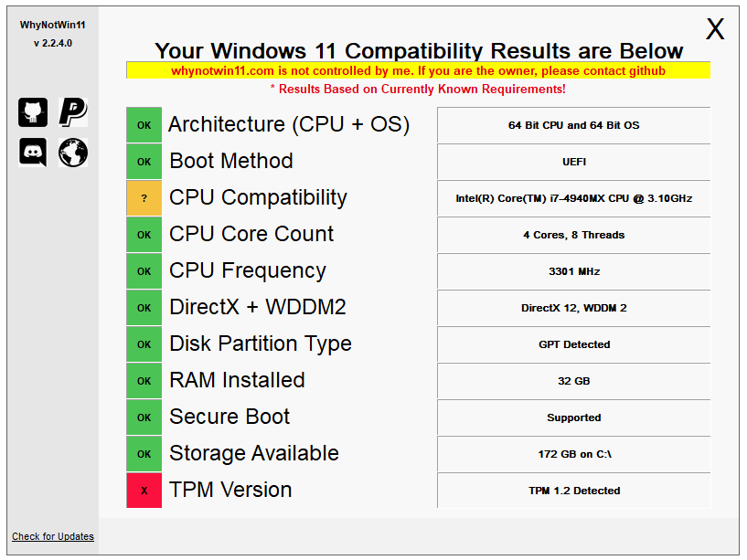Click the globe website icon
Viewport: 747px width, 560px height.
pyautogui.click(x=73, y=153)
